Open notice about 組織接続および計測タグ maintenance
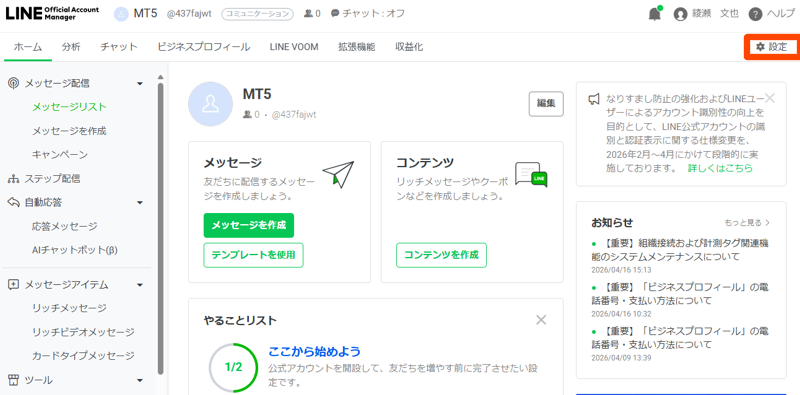This screenshot has width=800, height=395. 681,250
